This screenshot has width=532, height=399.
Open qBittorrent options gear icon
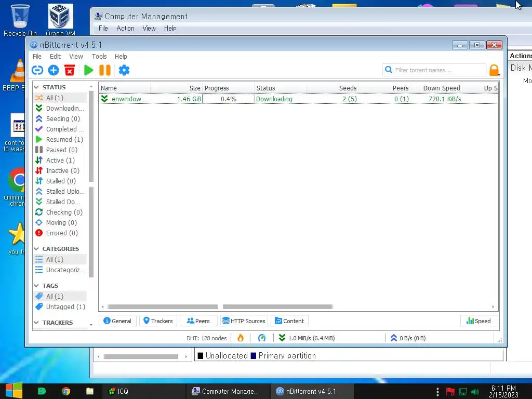click(x=124, y=70)
